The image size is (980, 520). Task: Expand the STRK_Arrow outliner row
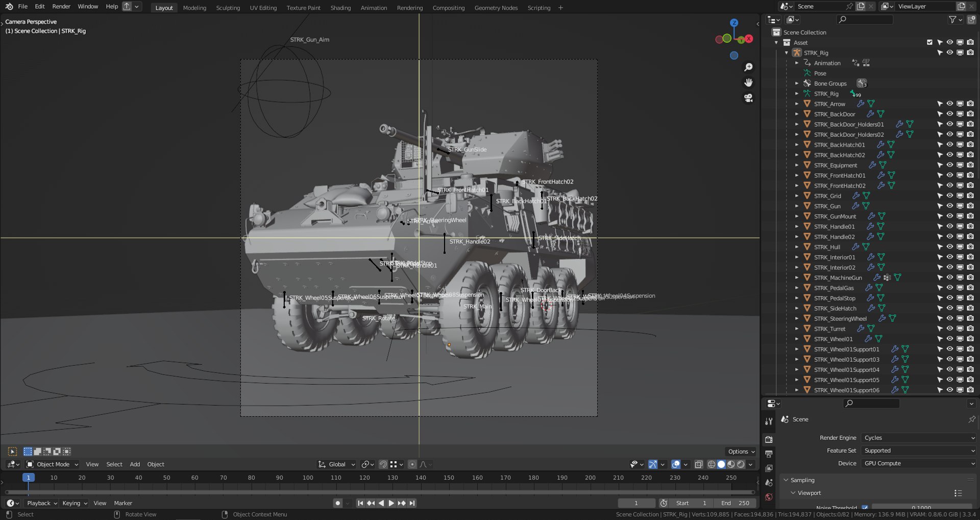pyautogui.click(x=797, y=104)
